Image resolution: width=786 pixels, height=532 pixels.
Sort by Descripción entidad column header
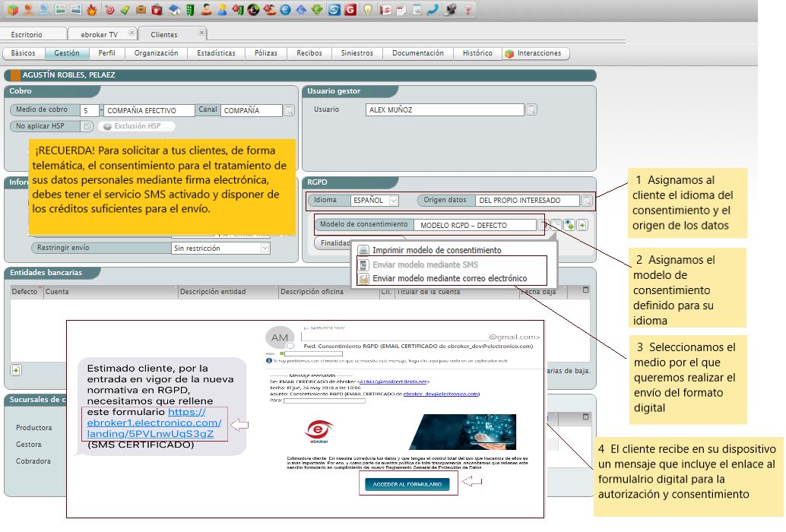[228, 292]
